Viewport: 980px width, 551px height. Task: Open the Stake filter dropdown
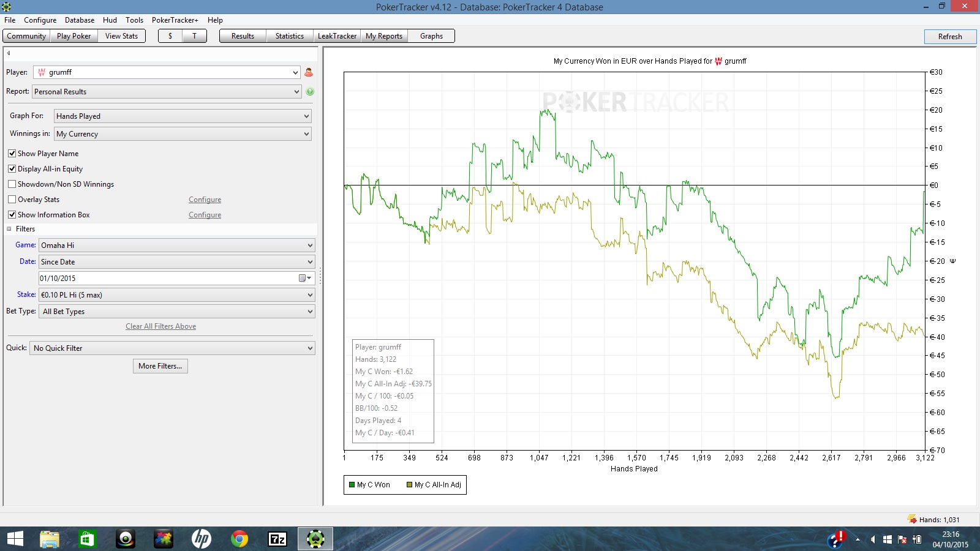[x=177, y=295]
